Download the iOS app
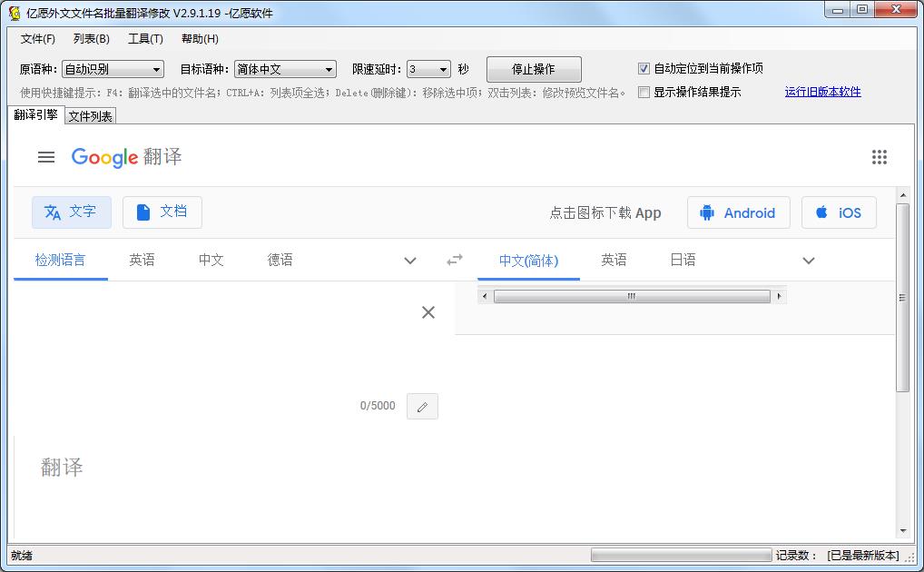Viewport: 924px width, 572px height. [x=839, y=212]
